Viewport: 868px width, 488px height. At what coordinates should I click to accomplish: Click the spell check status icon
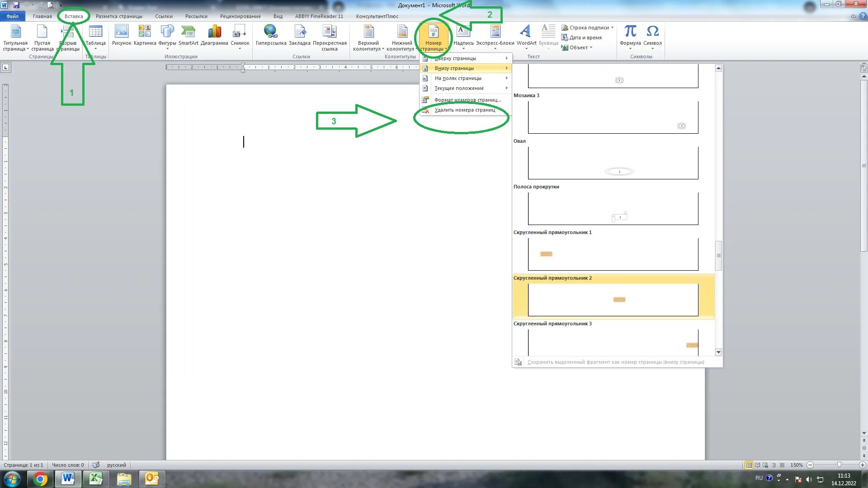[x=96, y=465]
